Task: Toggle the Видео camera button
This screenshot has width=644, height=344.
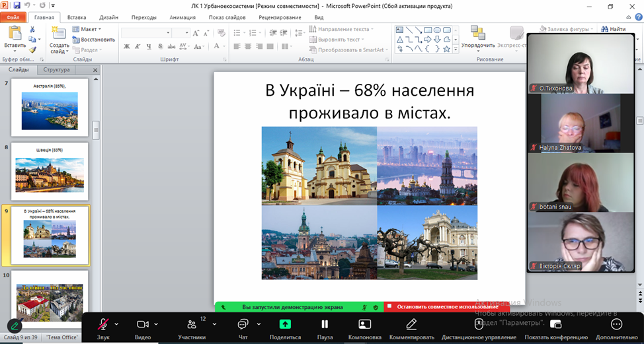Action: click(142, 324)
